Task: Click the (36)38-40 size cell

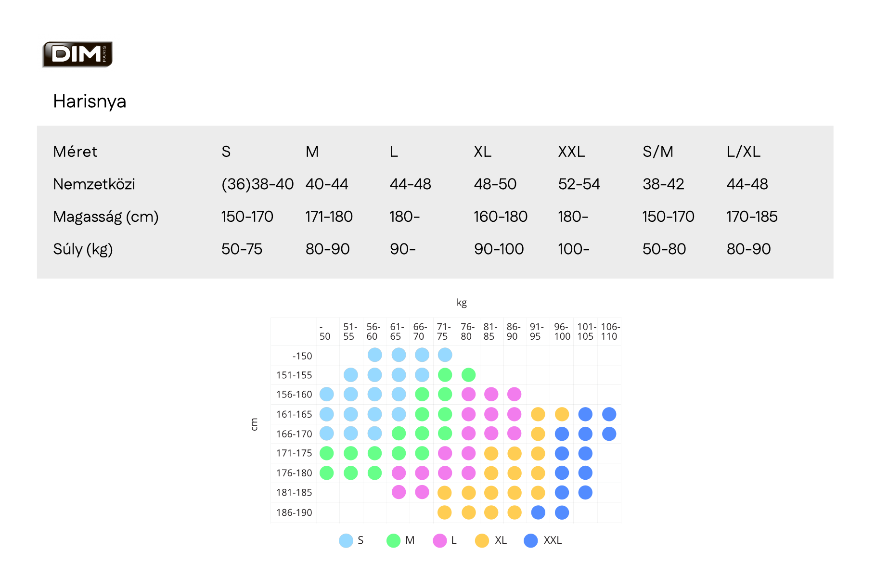Action: pos(257,184)
